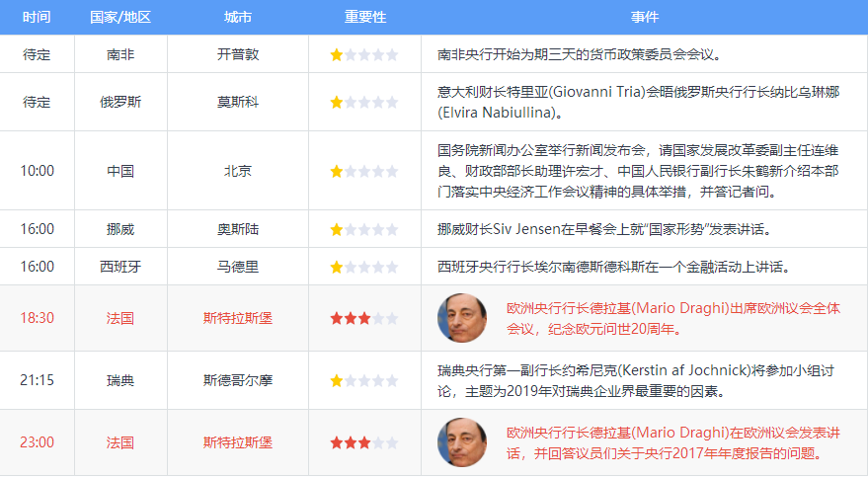
Task: Click three-star rating in 18:30 row
Action: tap(363, 318)
